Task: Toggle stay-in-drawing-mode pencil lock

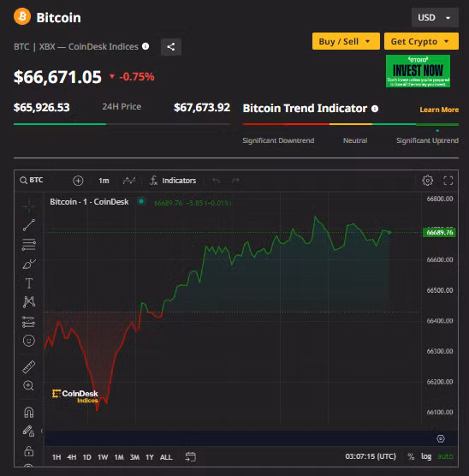Action: [28, 431]
